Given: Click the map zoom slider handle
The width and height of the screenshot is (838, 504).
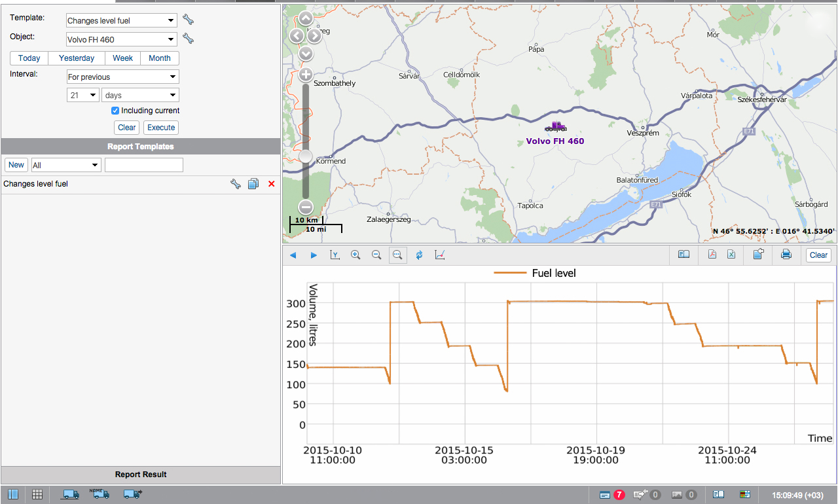Looking at the screenshot, I should click(x=305, y=156).
